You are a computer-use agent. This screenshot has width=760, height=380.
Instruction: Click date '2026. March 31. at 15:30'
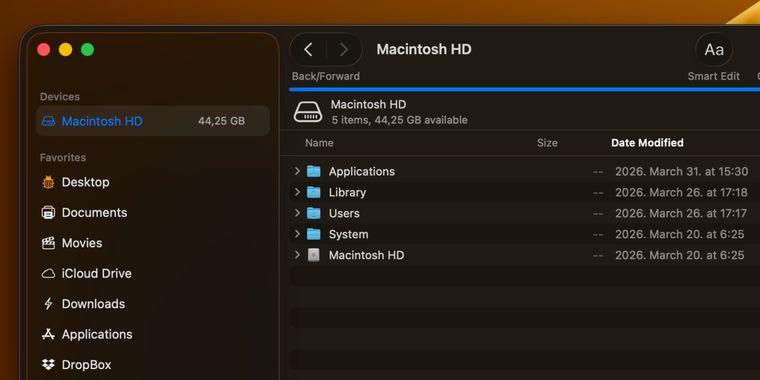click(x=681, y=172)
